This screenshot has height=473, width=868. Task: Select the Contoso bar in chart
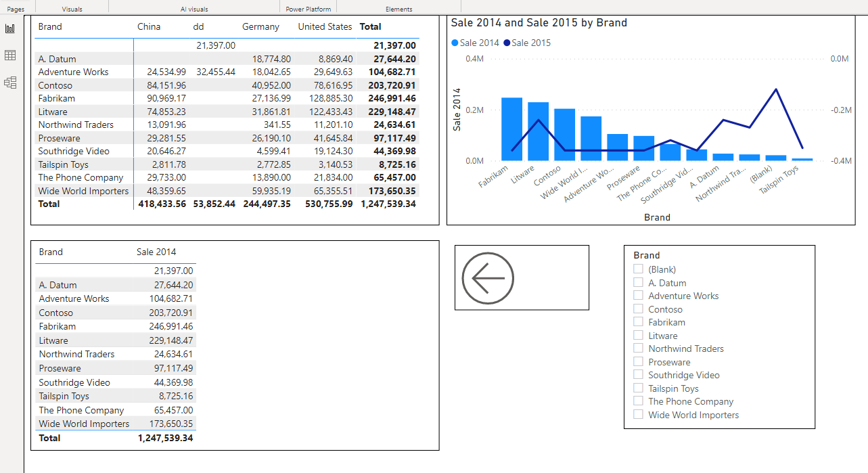point(564,135)
